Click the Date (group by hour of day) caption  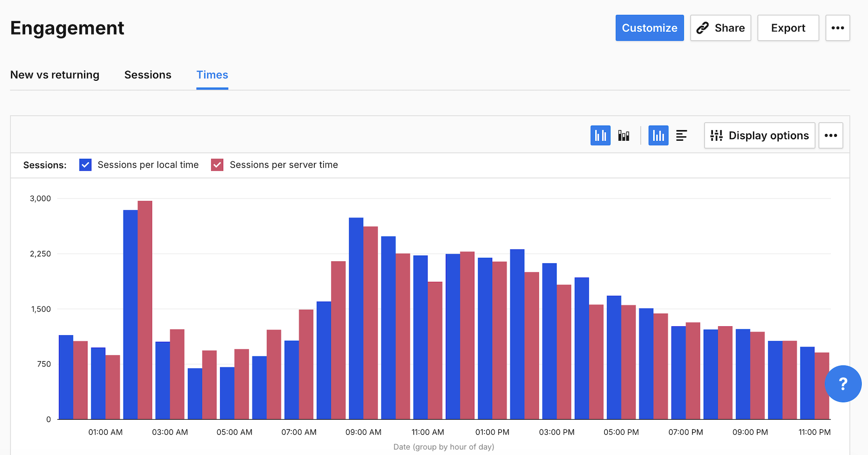click(444, 447)
